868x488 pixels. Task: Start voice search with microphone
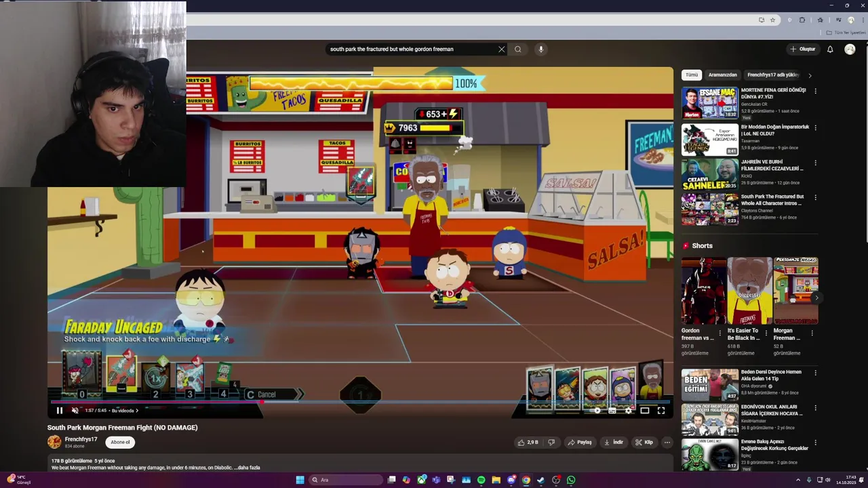tap(540, 49)
